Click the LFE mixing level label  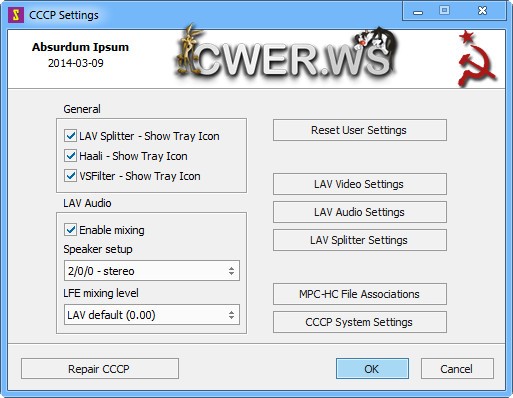(101, 293)
